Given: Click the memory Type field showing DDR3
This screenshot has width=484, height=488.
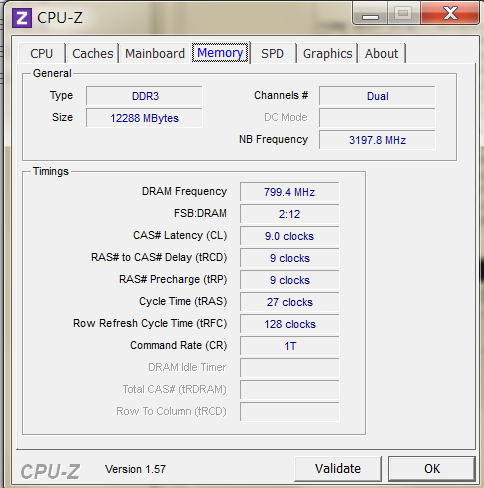Looking at the screenshot, I should click(x=144, y=96).
